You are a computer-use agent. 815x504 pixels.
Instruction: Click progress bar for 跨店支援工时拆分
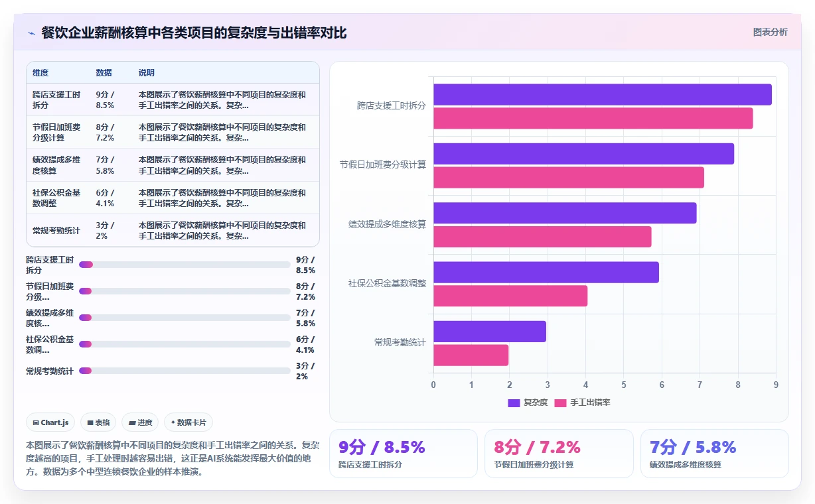pos(185,265)
